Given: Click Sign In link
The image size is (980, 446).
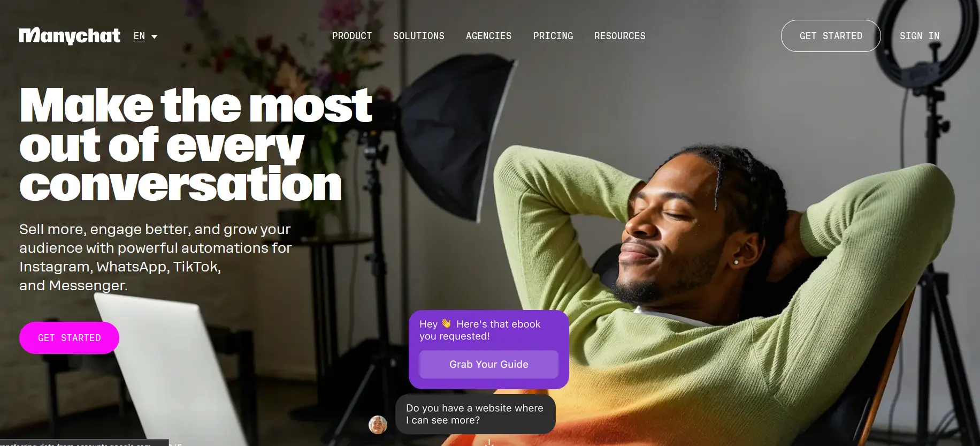Looking at the screenshot, I should click(920, 36).
